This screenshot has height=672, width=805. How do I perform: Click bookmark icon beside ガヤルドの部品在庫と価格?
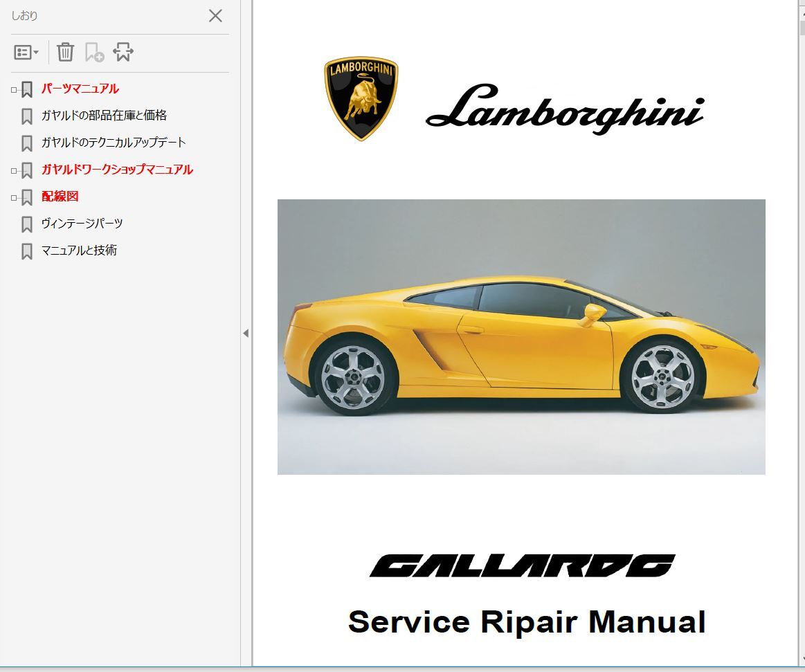27,116
